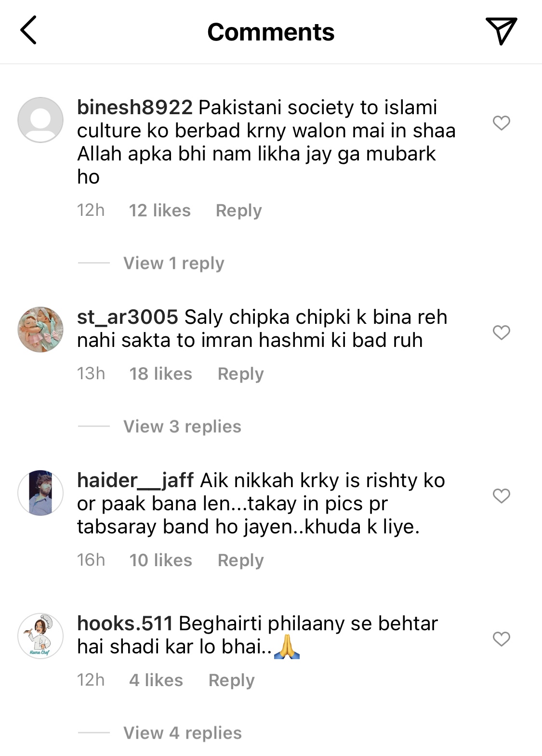The height and width of the screenshot is (756, 542).
Task: Like binesh8922's comment with the heart
Action: coord(501,123)
